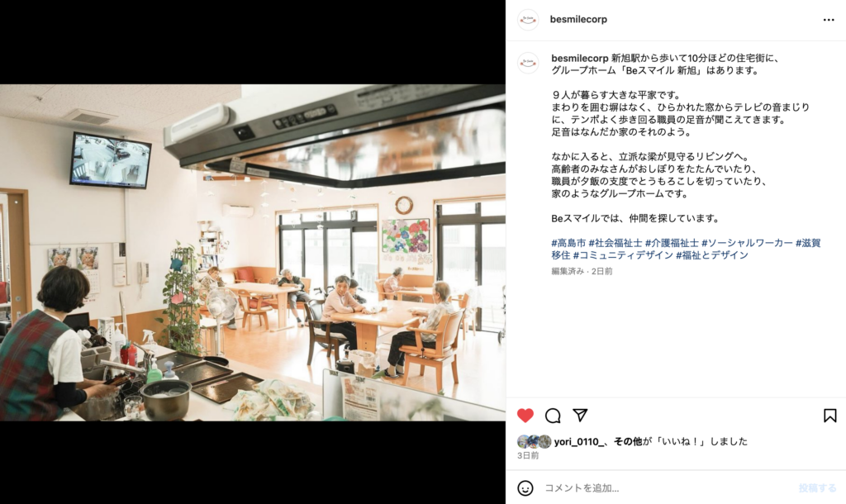The height and width of the screenshot is (504, 846).
Task: Open the three-dot more options menu
Action: (829, 20)
